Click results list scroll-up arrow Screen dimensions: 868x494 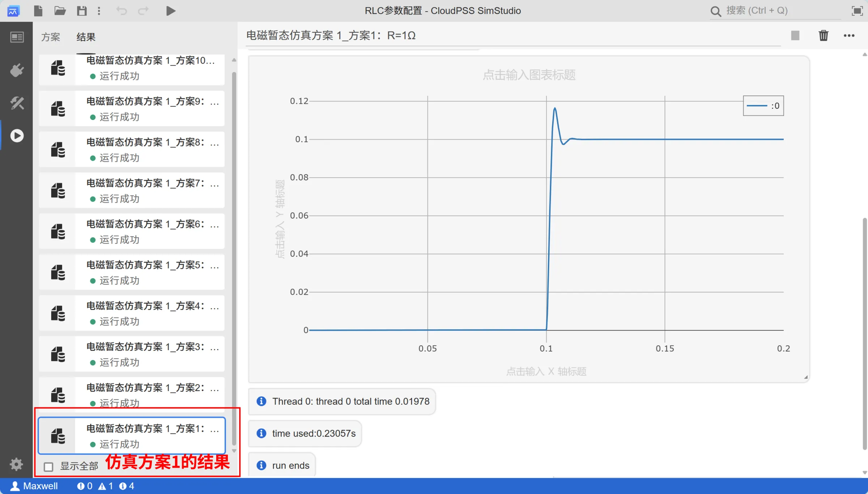[234, 60]
